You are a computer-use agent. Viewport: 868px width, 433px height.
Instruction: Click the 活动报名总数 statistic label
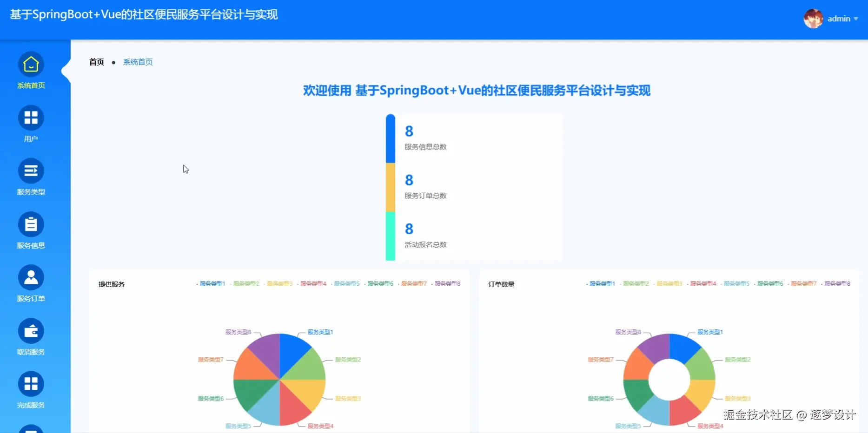[425, 244]
